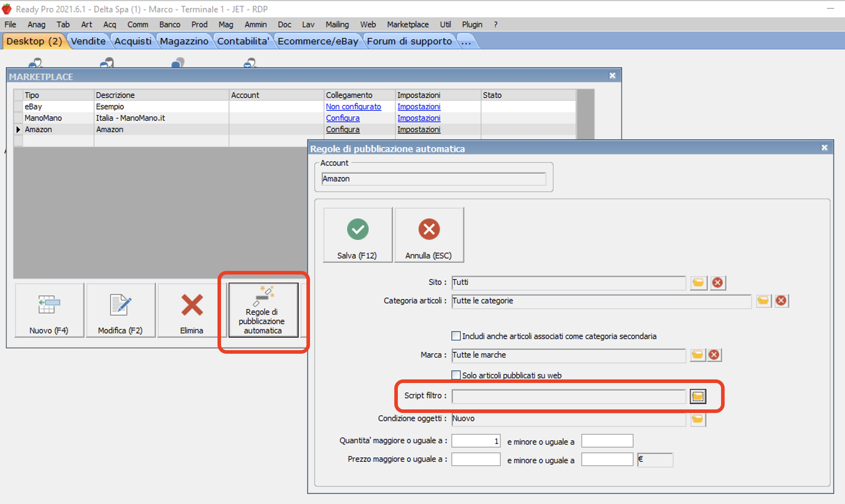Screen dimensions: 845x504
Task: Select the eBay row in Marketplace table
Action: 294,106
